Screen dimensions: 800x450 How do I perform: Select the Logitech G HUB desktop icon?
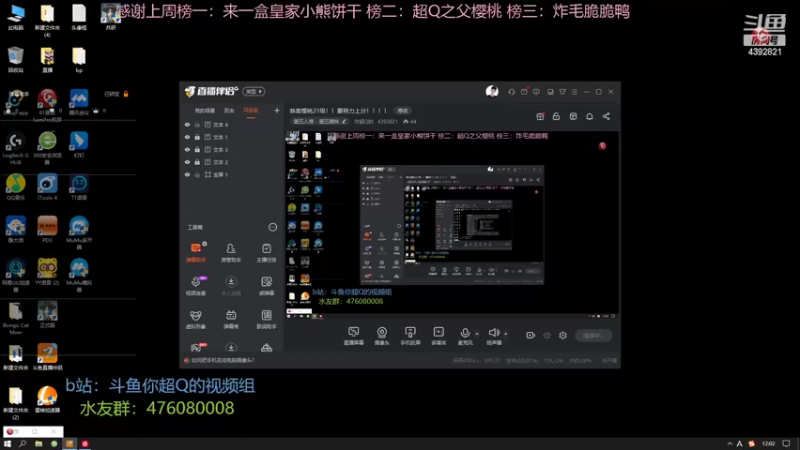tap(16, 148)
